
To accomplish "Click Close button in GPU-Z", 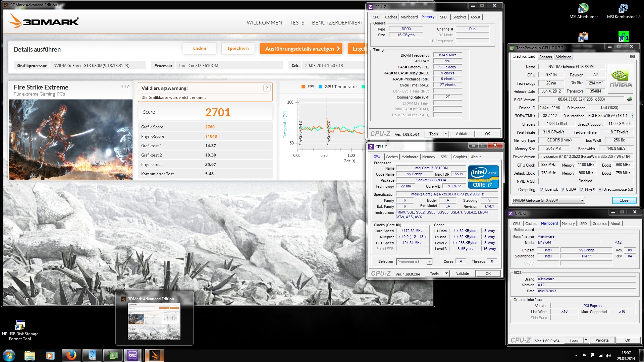I will [x=624, y=200].
